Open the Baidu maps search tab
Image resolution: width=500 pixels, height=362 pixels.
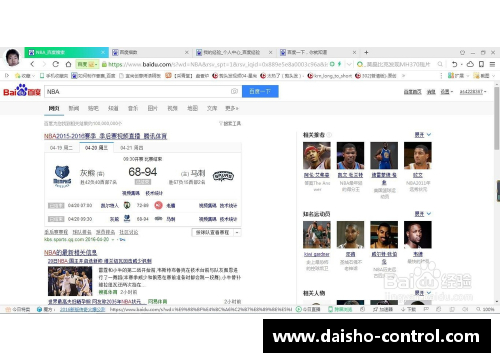192,108
